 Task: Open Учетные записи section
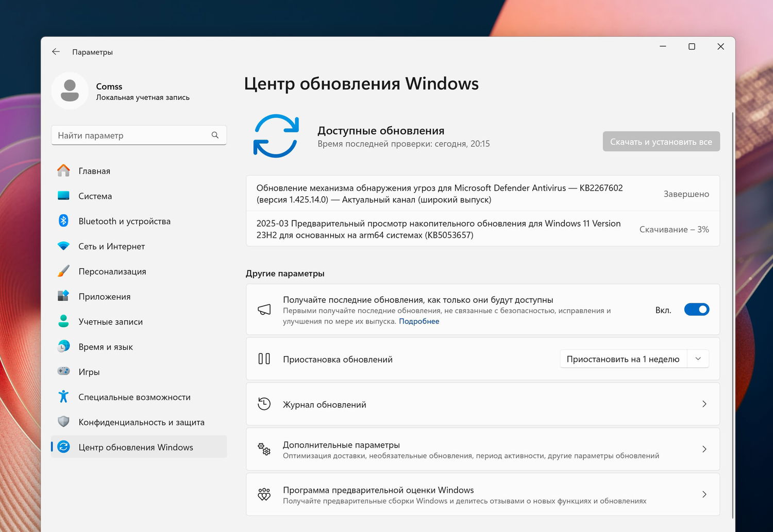click(x=139, y=322)
